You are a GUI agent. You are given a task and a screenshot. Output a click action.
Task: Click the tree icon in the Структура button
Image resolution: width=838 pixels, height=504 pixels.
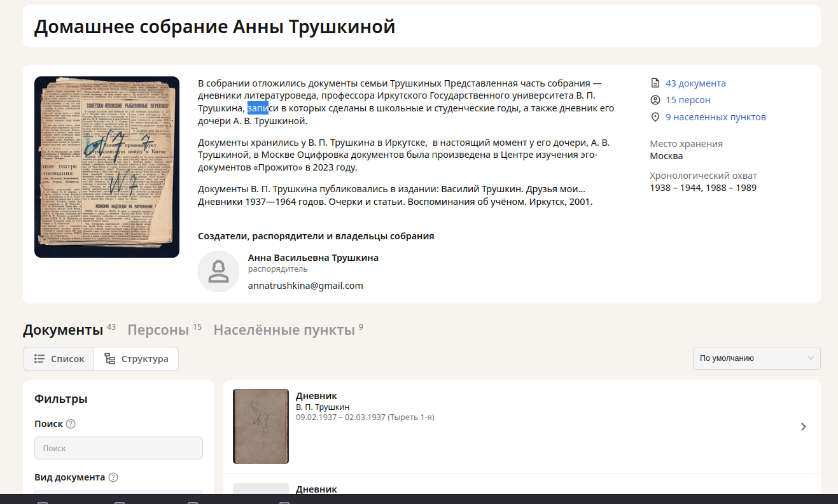(x=110, y=359)
